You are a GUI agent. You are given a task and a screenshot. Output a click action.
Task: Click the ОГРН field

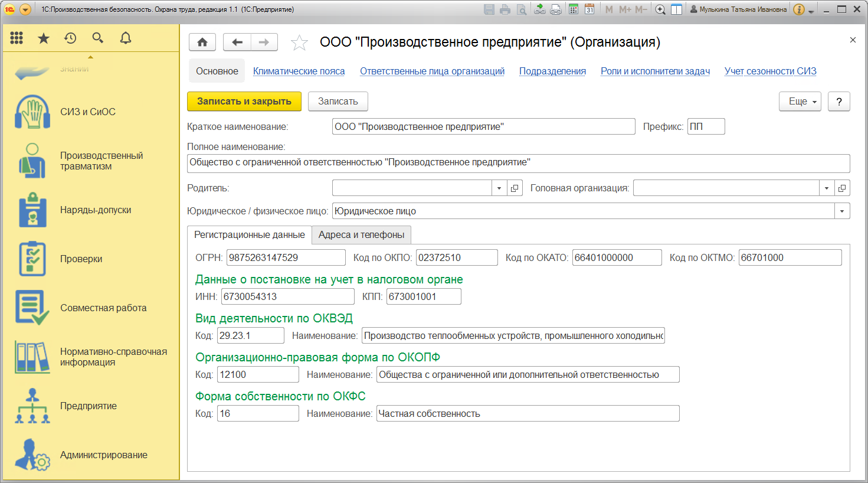287,258
